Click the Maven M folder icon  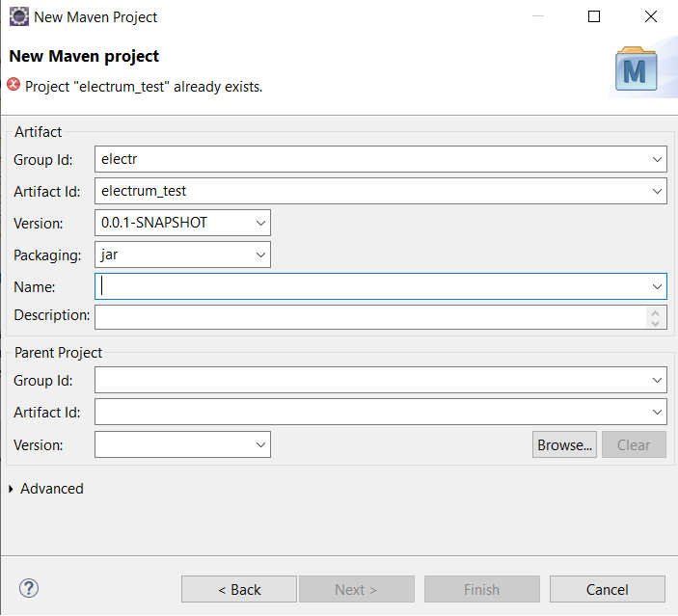[x=637, y=69]
